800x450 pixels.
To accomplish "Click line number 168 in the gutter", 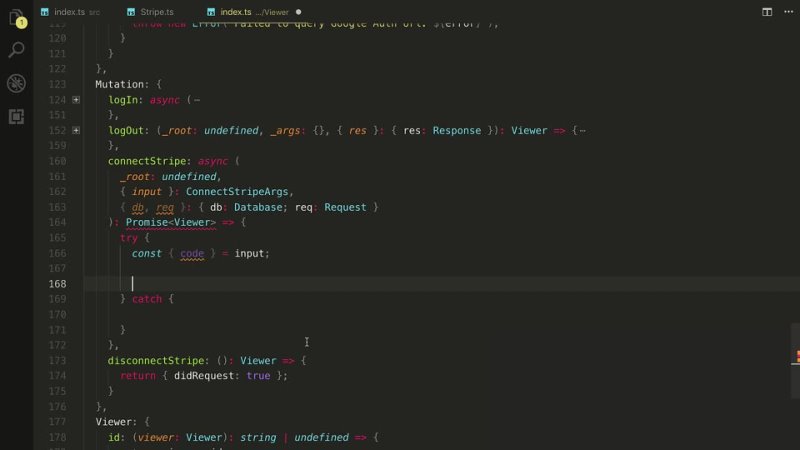I will (x=58, y=284).
